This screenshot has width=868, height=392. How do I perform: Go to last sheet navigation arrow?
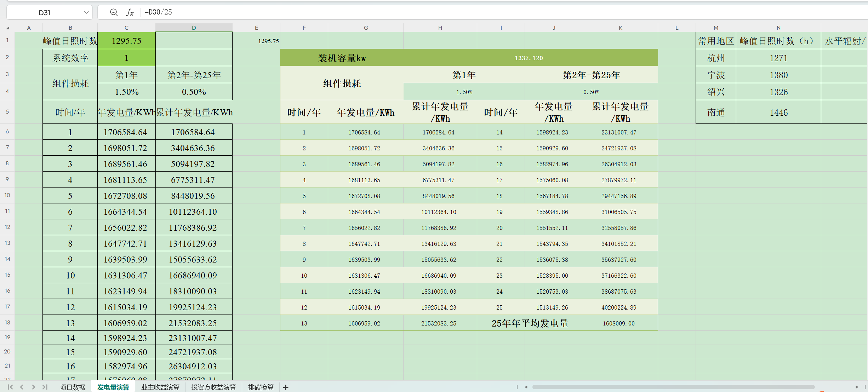click(45, 387)
